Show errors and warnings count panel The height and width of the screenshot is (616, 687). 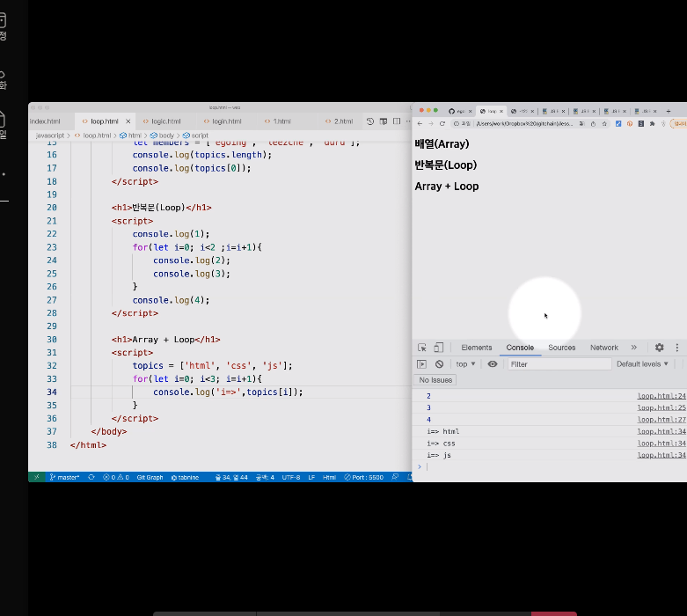click(115, 477)
